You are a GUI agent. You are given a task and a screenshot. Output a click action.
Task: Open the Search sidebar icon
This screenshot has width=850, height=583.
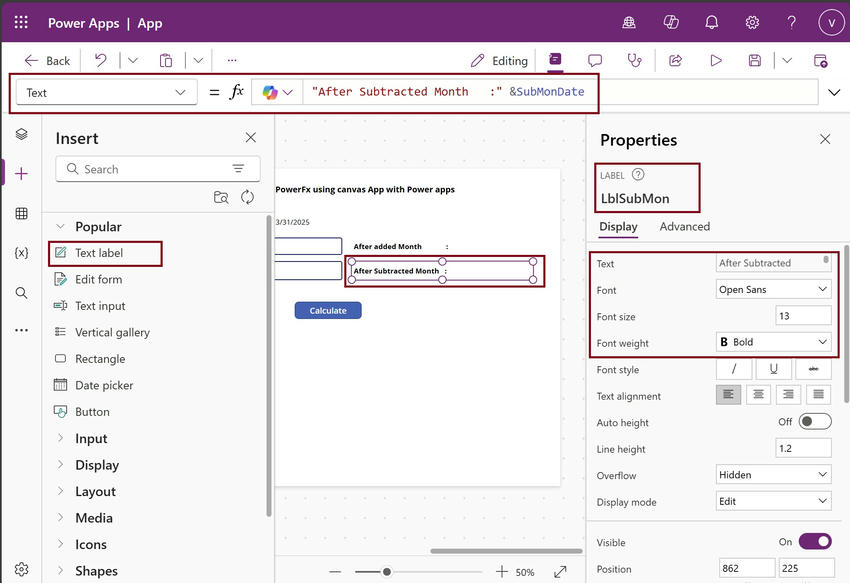click(x=22, y=293)
